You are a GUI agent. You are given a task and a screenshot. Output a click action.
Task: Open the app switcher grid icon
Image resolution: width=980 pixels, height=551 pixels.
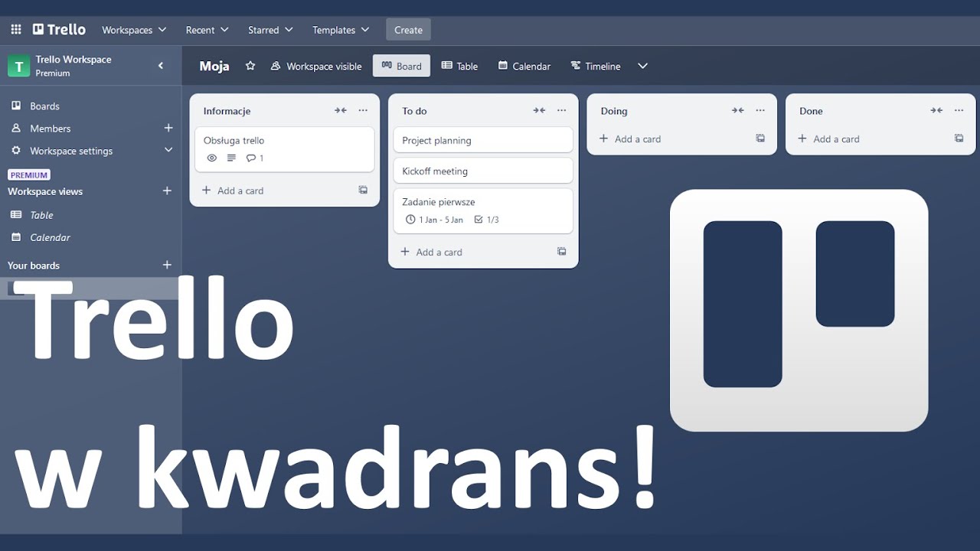(16, 30)
